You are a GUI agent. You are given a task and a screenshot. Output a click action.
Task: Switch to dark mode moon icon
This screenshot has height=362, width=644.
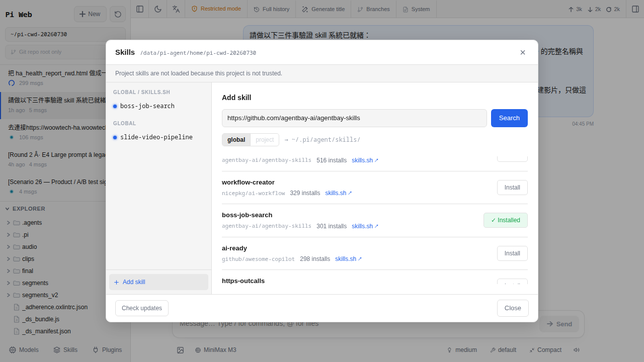tap(158, 9)
